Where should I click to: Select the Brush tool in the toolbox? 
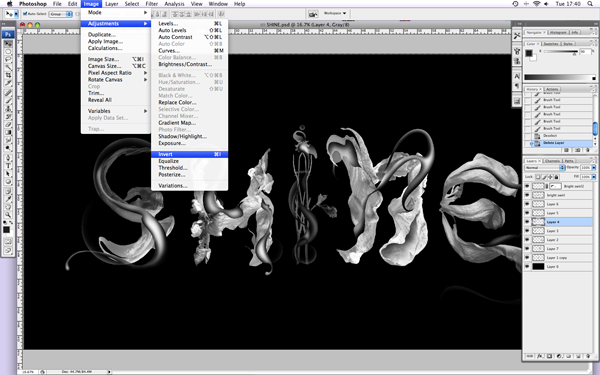point(8,101)
